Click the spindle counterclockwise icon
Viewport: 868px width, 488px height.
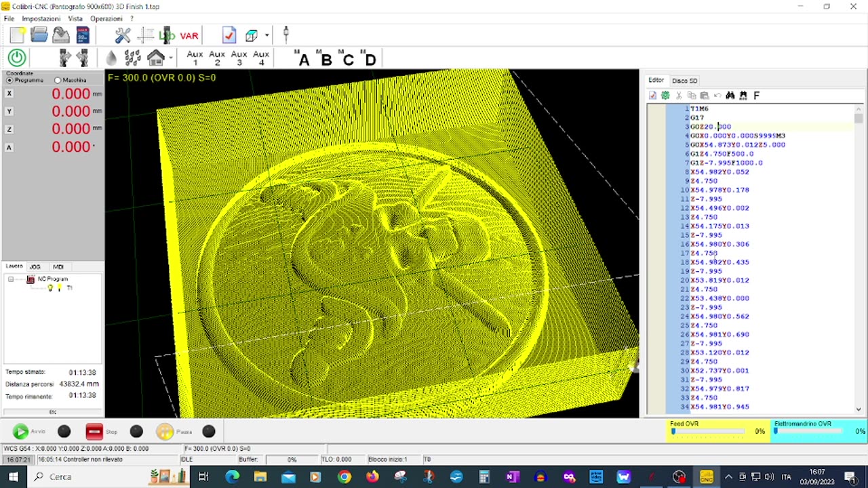[83, 58]
